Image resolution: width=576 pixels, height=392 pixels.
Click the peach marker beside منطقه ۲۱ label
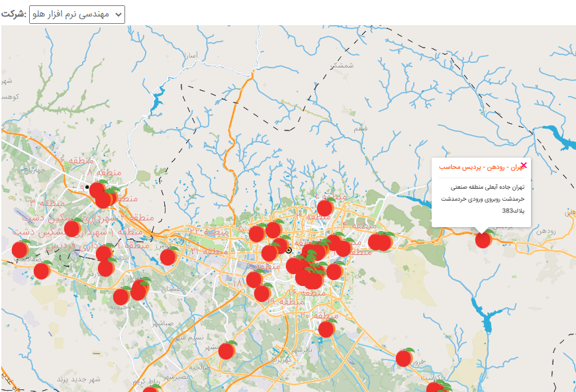coord(168,256)
